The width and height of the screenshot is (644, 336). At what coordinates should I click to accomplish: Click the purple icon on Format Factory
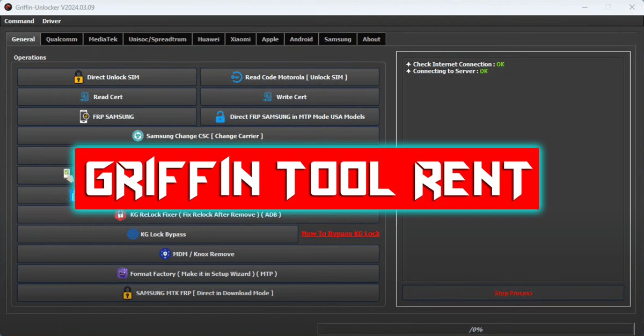122,273
